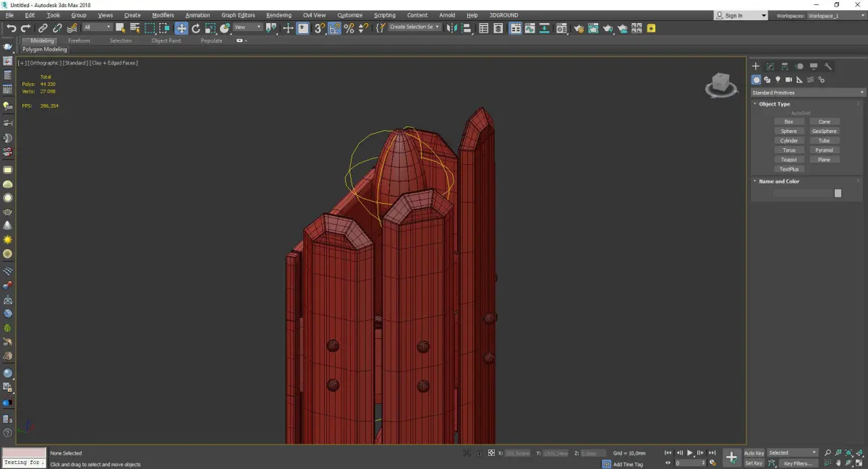Activate the Select and Rotate tool
Image resolution: width=868 pixels, height=469 pixels.
pos(195,28)
